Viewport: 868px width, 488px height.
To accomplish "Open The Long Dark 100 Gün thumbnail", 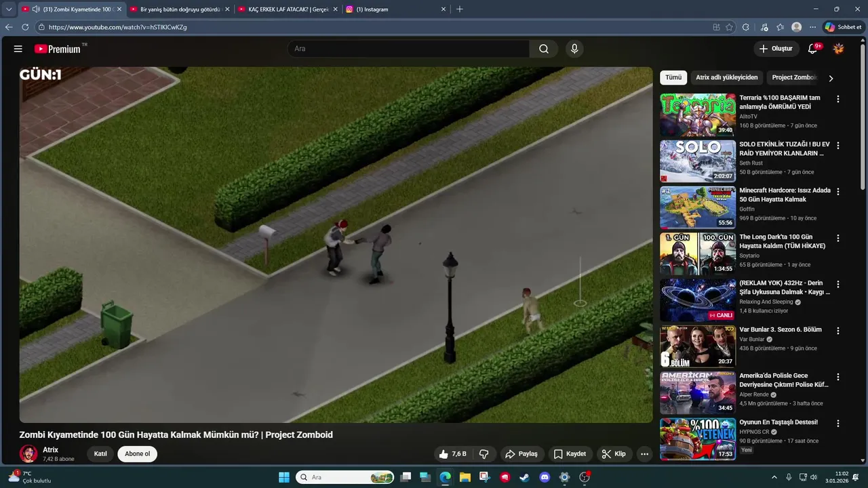I will (x=698, y=253).
